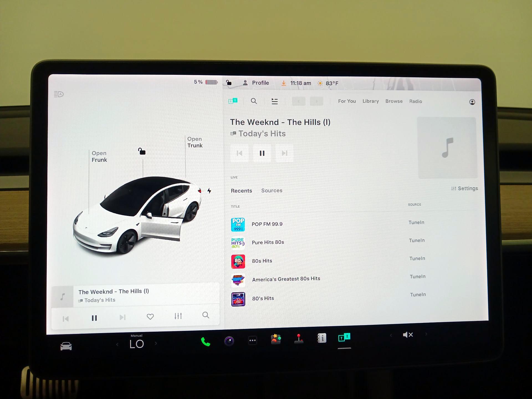Decrease cabin temperature with left arrow

click(x=117, y=344)
